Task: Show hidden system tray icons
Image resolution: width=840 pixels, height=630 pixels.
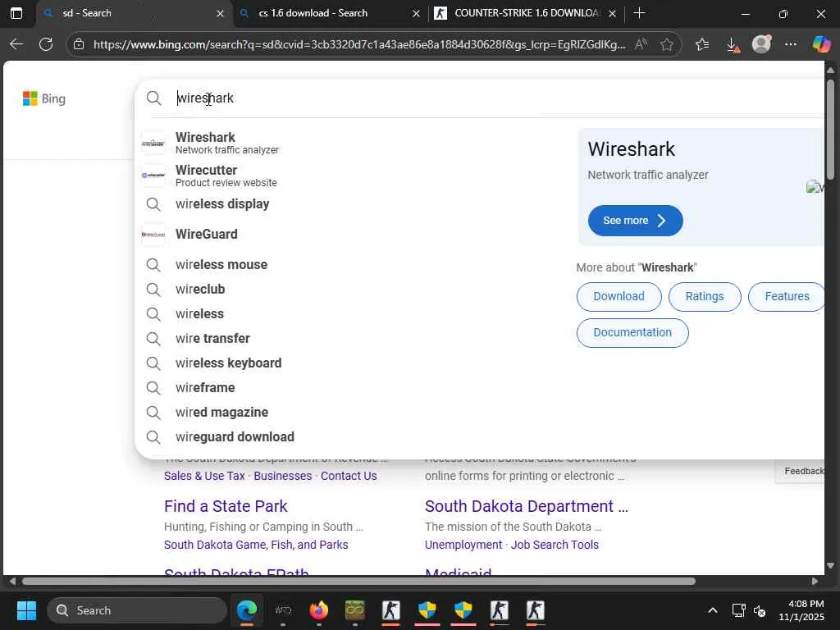Action: tap(713, 610)
